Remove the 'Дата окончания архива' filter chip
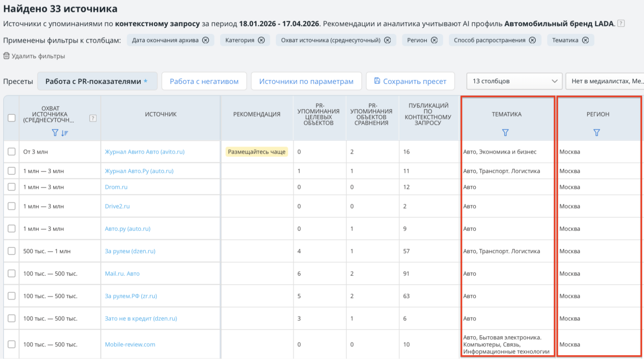The width and height of the screenshot is (644, 359). tap(206, 40)
